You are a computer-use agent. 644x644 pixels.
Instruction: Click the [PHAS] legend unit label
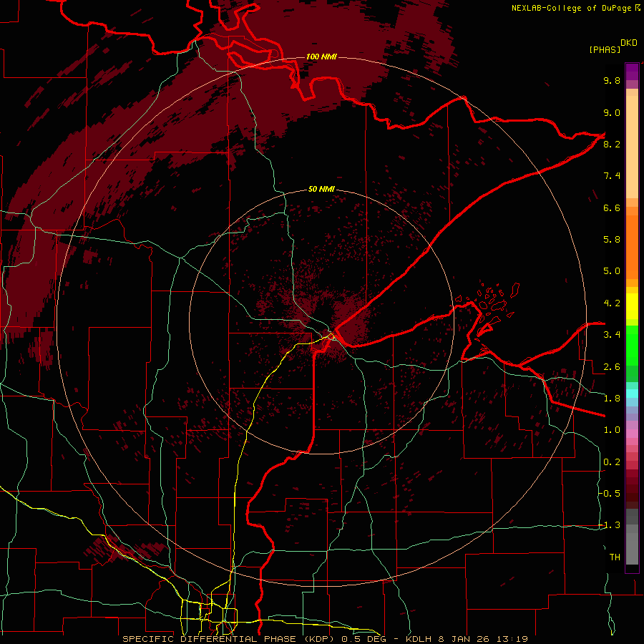[x=605, y=49]
